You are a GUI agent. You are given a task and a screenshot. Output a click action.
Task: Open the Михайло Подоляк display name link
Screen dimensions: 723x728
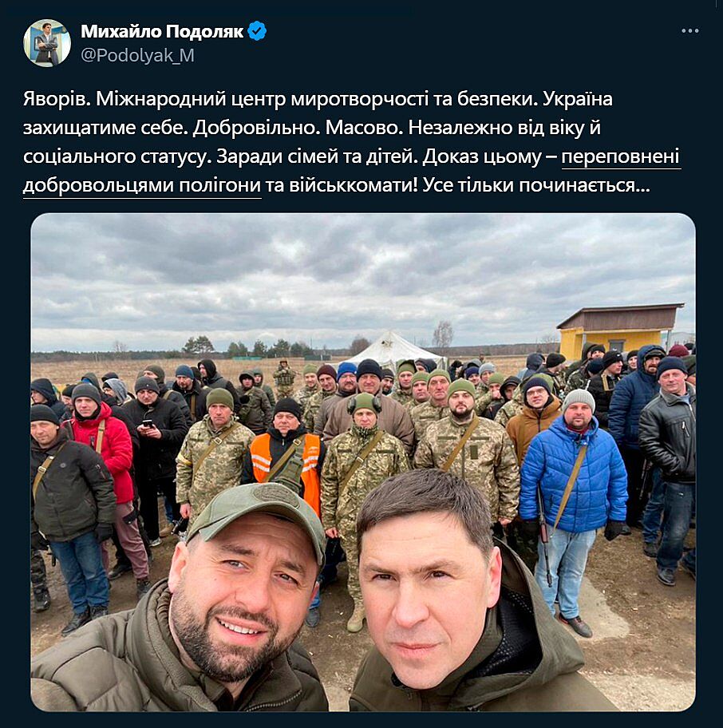(x=162, y=31)
